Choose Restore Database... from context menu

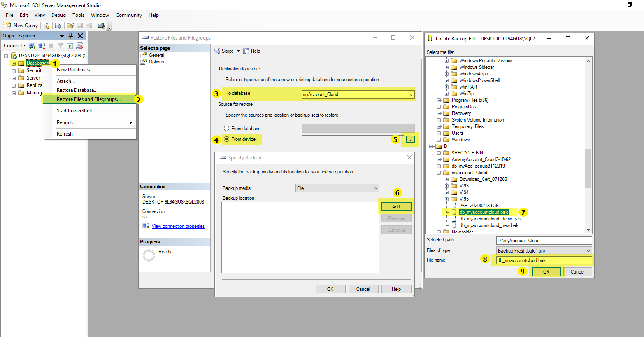click(x=89, y=90)
